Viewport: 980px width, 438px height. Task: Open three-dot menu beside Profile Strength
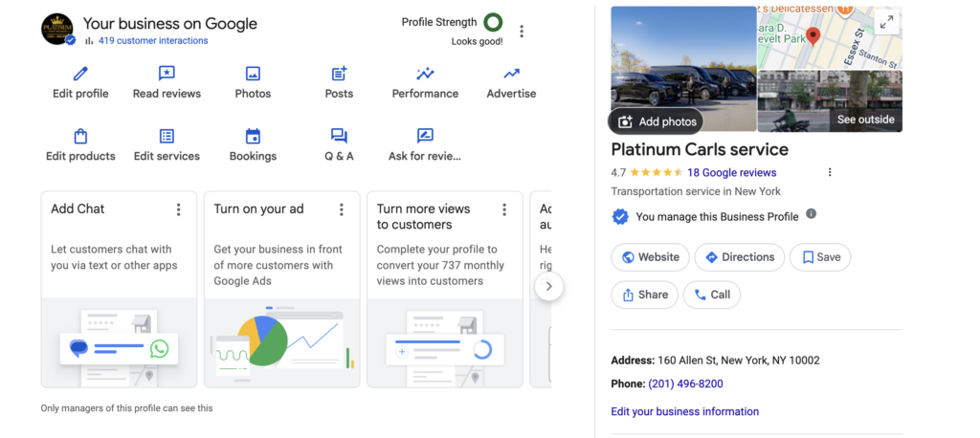coord(522,32)
